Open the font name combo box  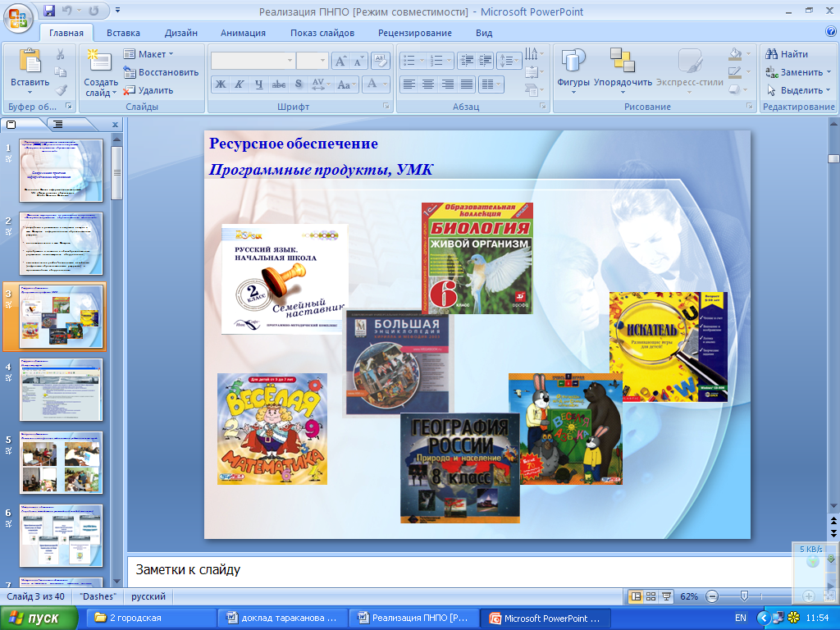click(253, 61)
